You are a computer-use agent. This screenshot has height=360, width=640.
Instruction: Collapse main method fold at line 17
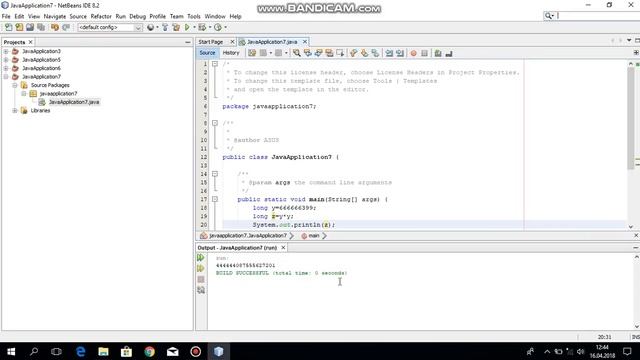[x=215, y=199]
